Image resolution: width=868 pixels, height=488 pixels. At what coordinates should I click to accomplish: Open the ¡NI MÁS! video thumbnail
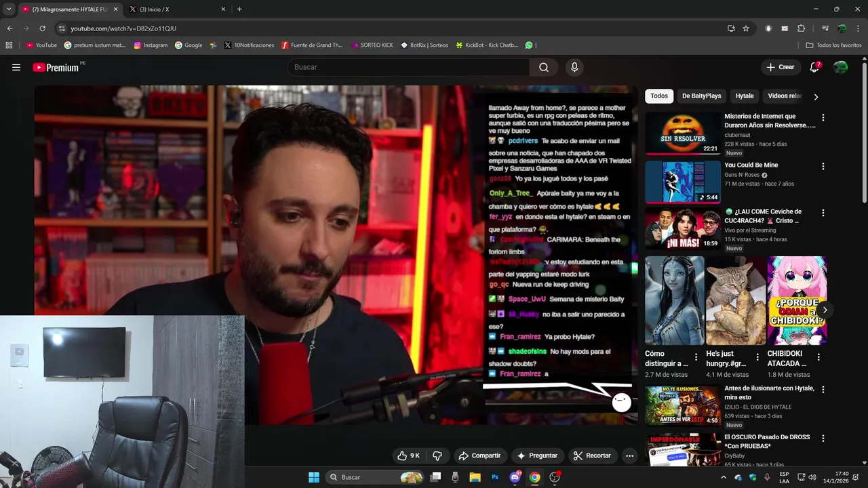[682, 228]
